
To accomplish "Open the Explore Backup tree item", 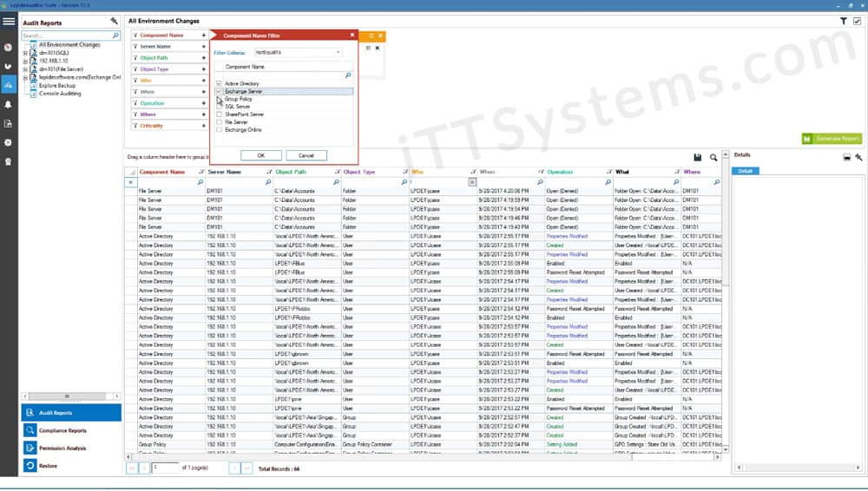I will pos(57,86).
